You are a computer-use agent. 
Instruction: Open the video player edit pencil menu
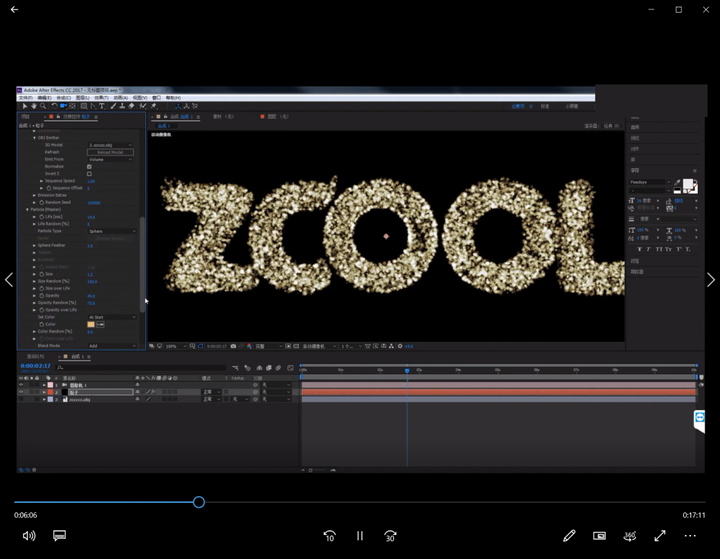click(x=569, y=536)
